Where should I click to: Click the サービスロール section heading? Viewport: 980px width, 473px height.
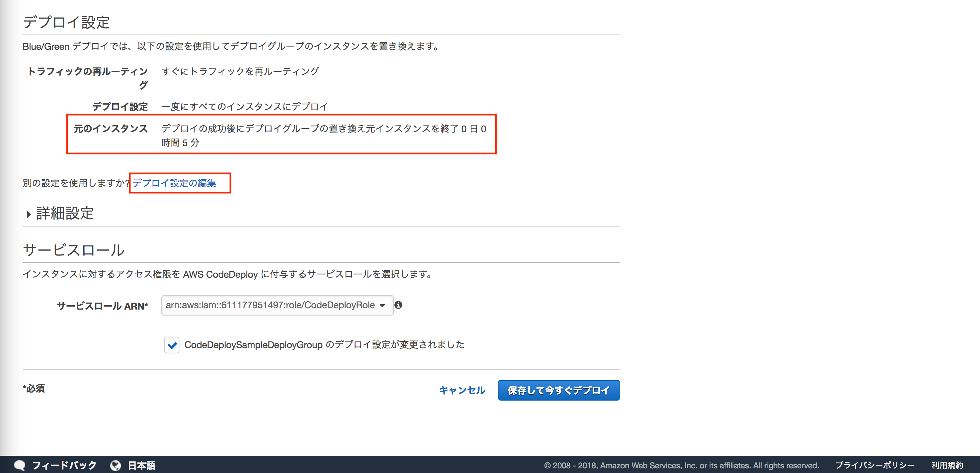(73, 250)
